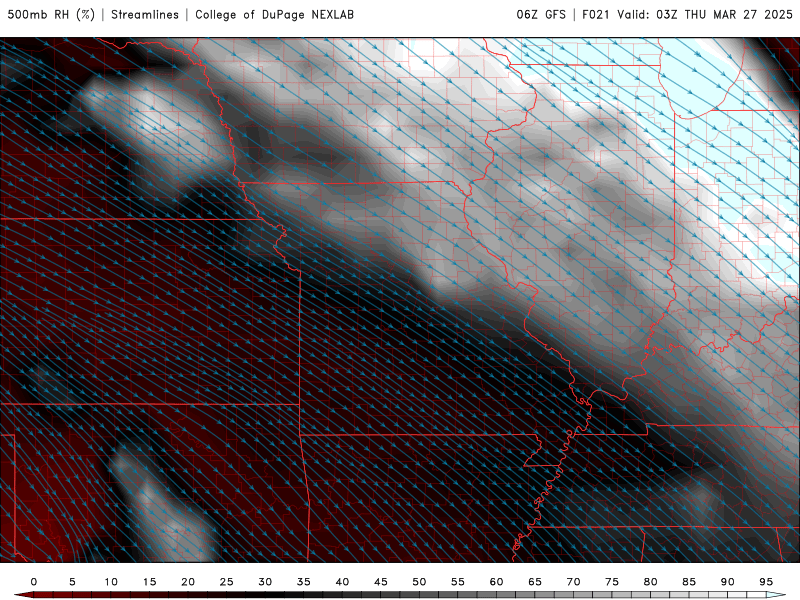The width and height of the screenshot is (800, 600).
Task: Click the "75" legend value
Action: click(x=612, y=582)
